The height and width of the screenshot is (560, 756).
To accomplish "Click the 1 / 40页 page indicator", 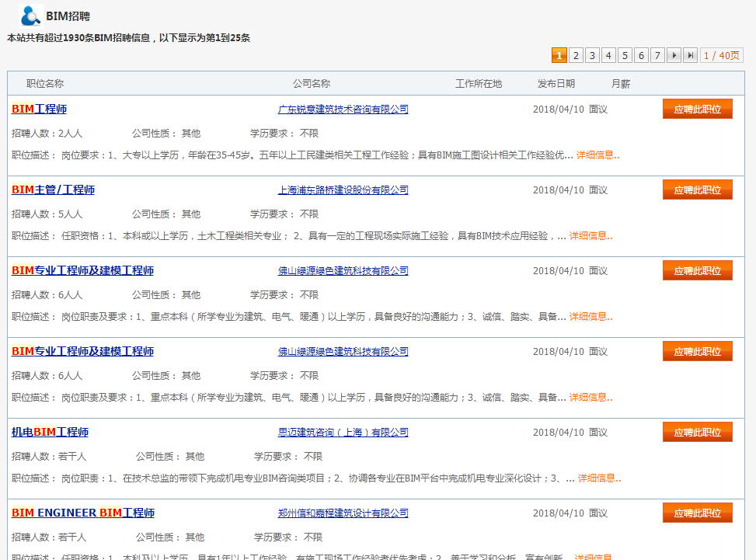I will pyautogui.click(x=721, y=55).
